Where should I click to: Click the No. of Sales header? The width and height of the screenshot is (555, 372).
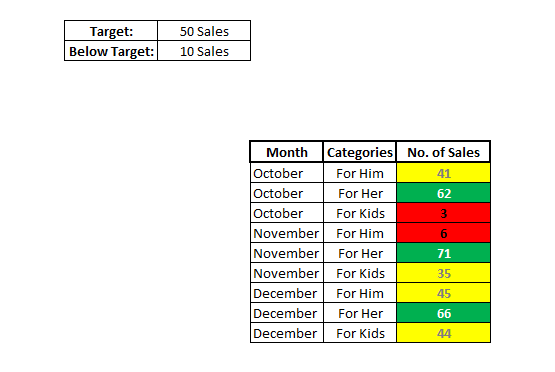point(444,152)
